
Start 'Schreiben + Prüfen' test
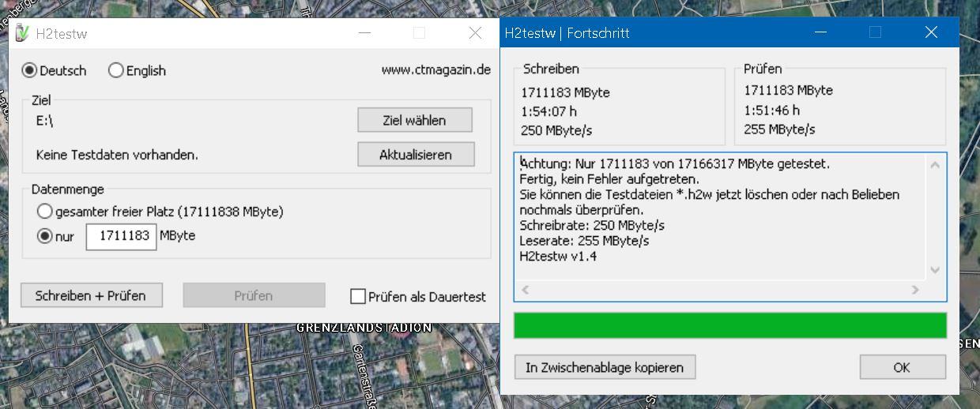91,295
